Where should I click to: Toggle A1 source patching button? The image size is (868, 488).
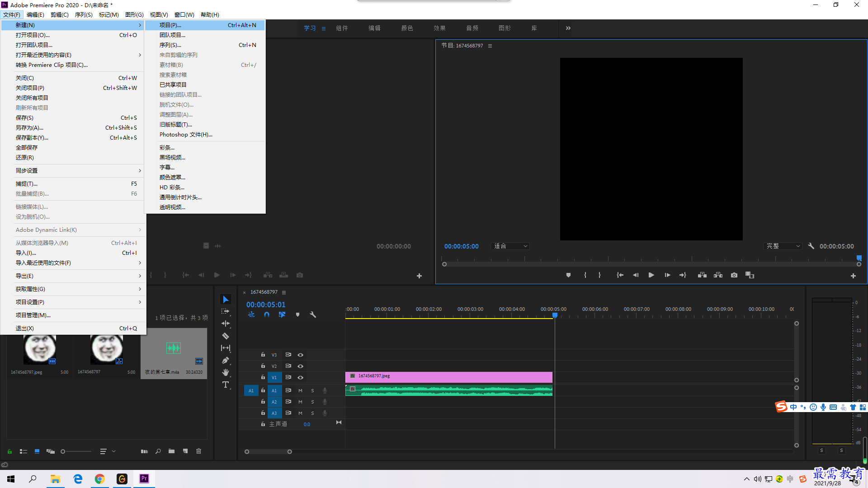tap(251, 390)
